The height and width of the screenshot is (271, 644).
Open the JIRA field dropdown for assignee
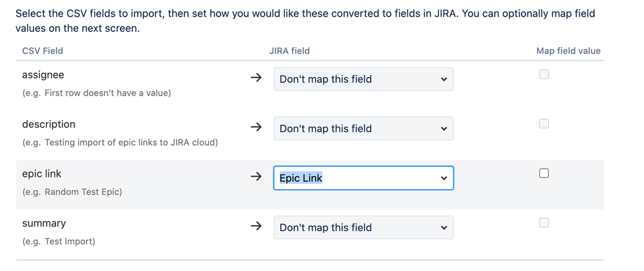point(363,79)
